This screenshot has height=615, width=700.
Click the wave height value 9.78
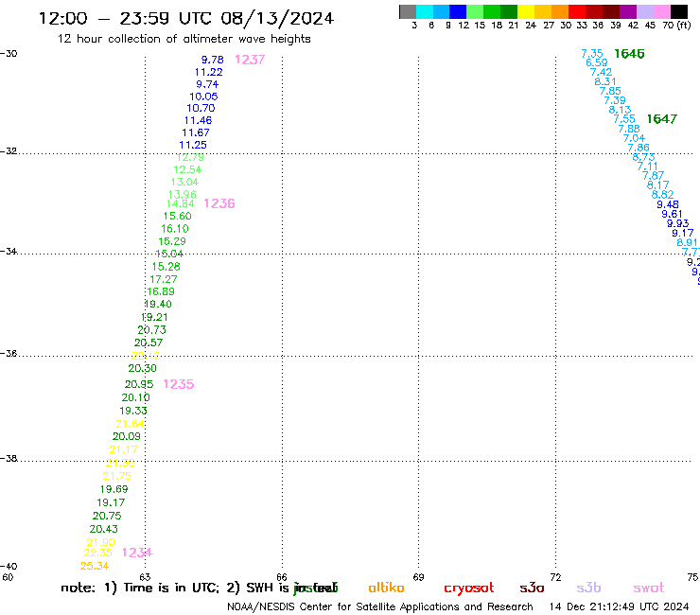pos(213,60)
